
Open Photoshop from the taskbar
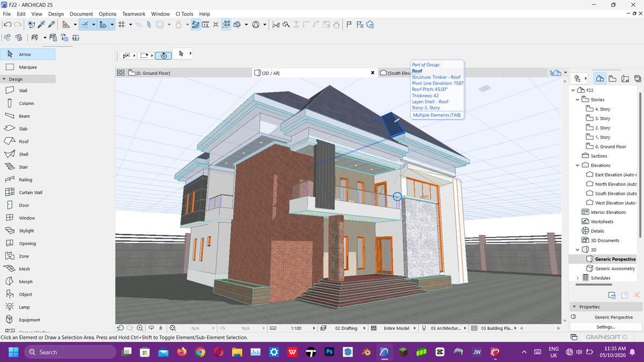pyautogui.click(x=330, y=352)
